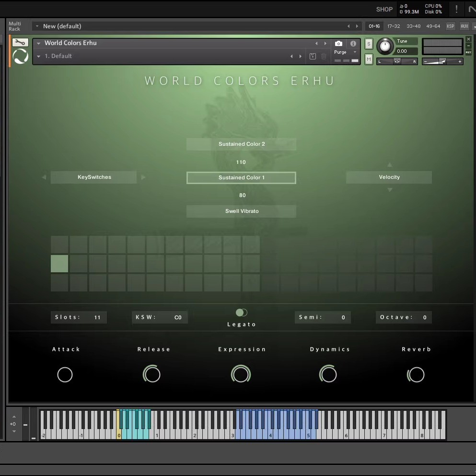Open instrument edit mode via wrench icon

click(x=20, y=43)
